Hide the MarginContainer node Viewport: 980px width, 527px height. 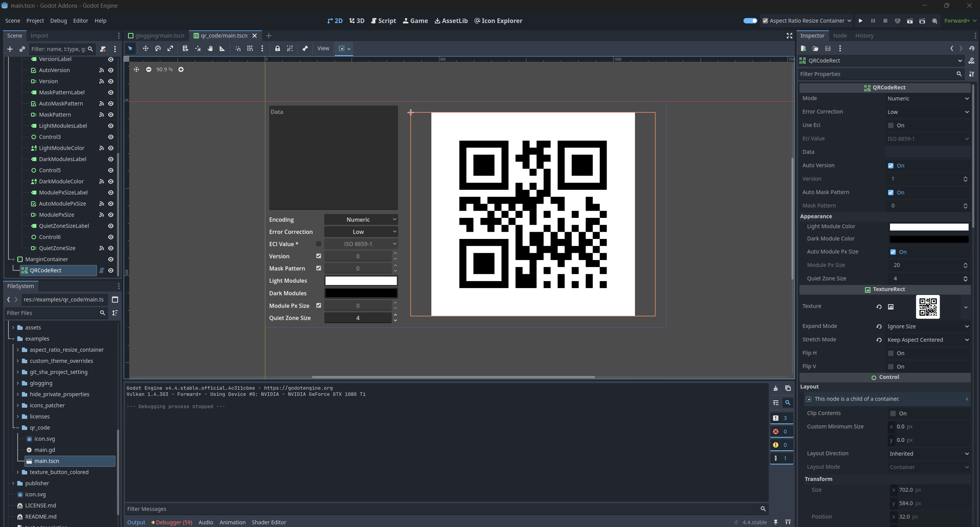111,259
